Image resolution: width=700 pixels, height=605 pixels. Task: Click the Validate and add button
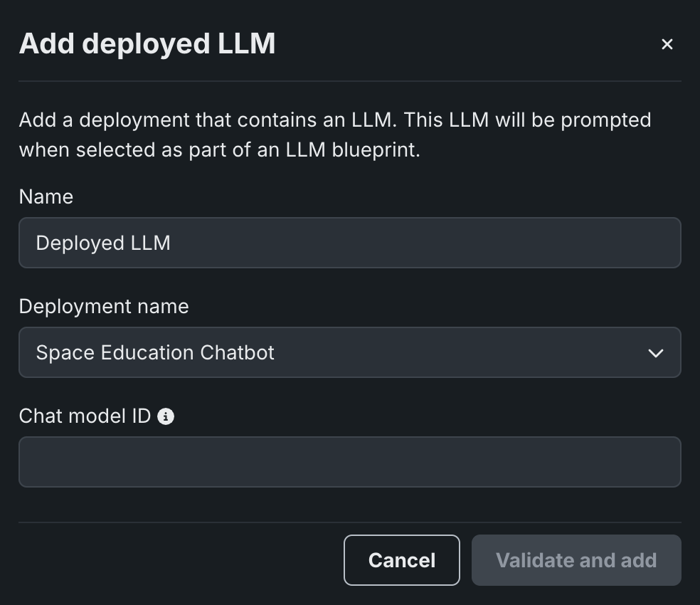click(576, 560)
